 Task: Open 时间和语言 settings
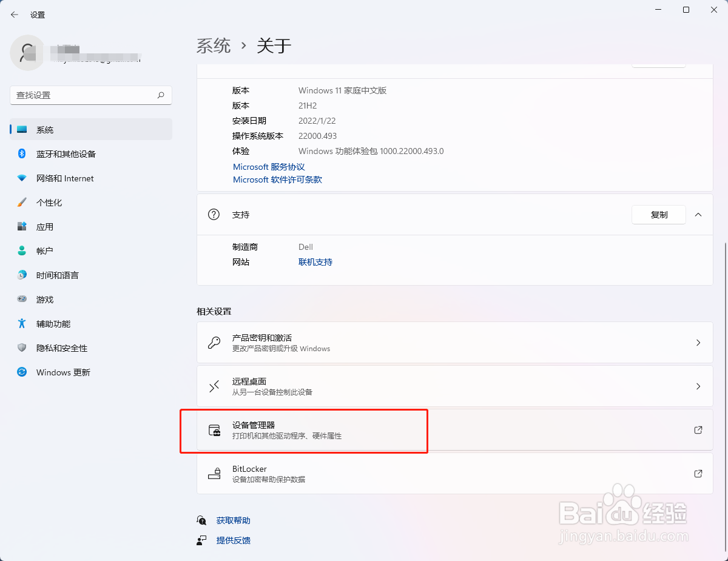91,275
